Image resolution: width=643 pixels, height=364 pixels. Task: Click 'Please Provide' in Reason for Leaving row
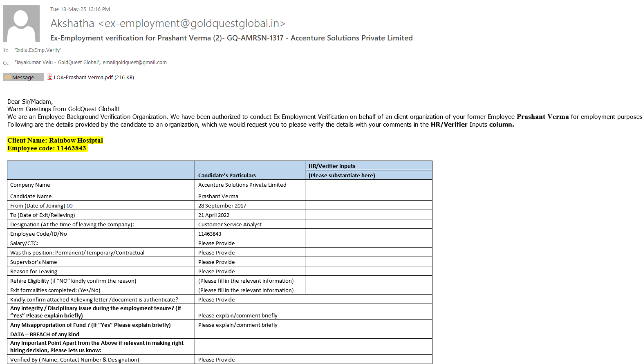coord(216,271)
